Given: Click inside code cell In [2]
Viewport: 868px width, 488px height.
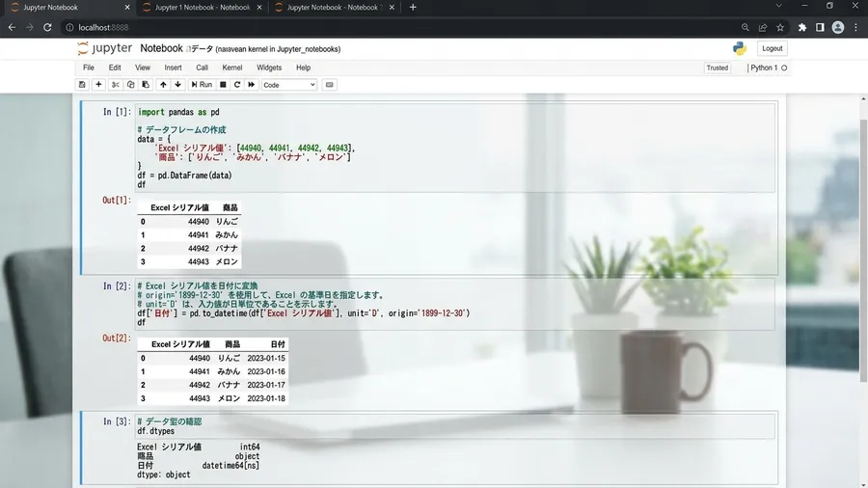Looking at the screenshot, I should tap(455, 304).
